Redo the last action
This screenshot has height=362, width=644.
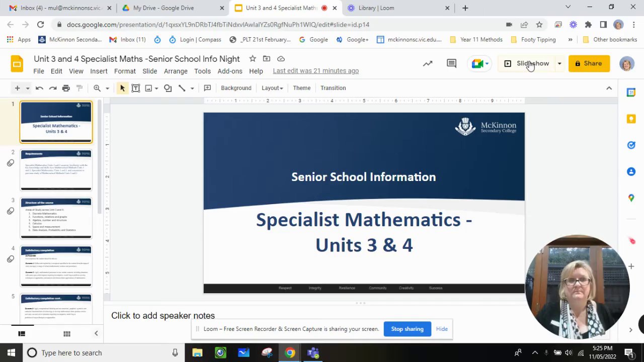click(53, 88)
